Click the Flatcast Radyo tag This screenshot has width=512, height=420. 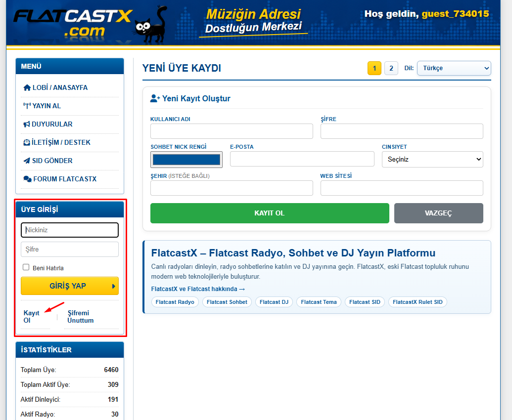(175, 302)
